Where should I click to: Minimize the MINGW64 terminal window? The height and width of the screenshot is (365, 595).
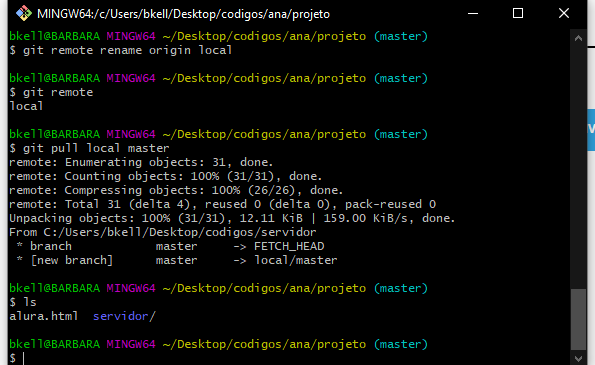point(473,14)
